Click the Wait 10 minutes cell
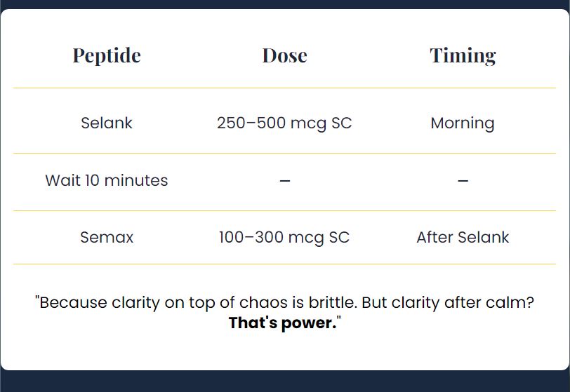Screen dimensions: 570x392 (107, 180)
